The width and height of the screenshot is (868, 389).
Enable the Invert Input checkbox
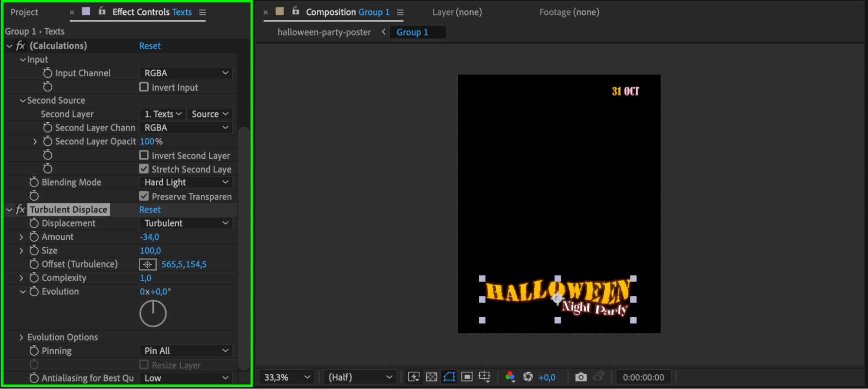pyautogui.click(x=144, y=87)
